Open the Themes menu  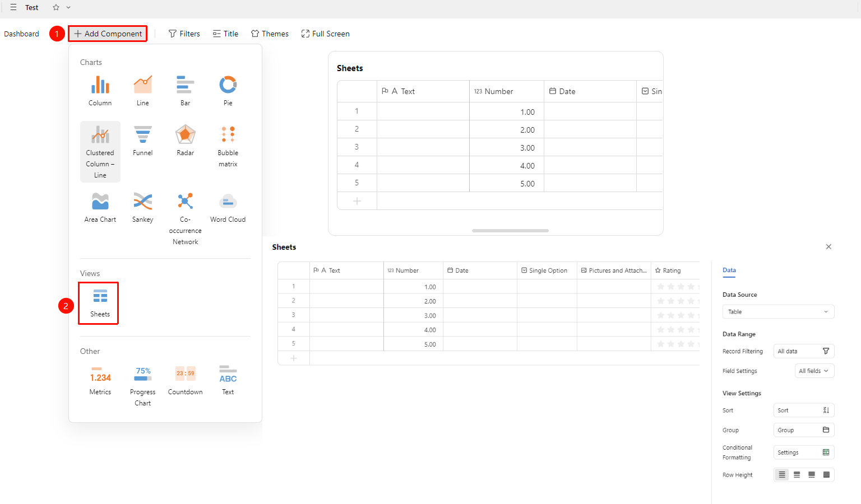(x=270, y=34)
